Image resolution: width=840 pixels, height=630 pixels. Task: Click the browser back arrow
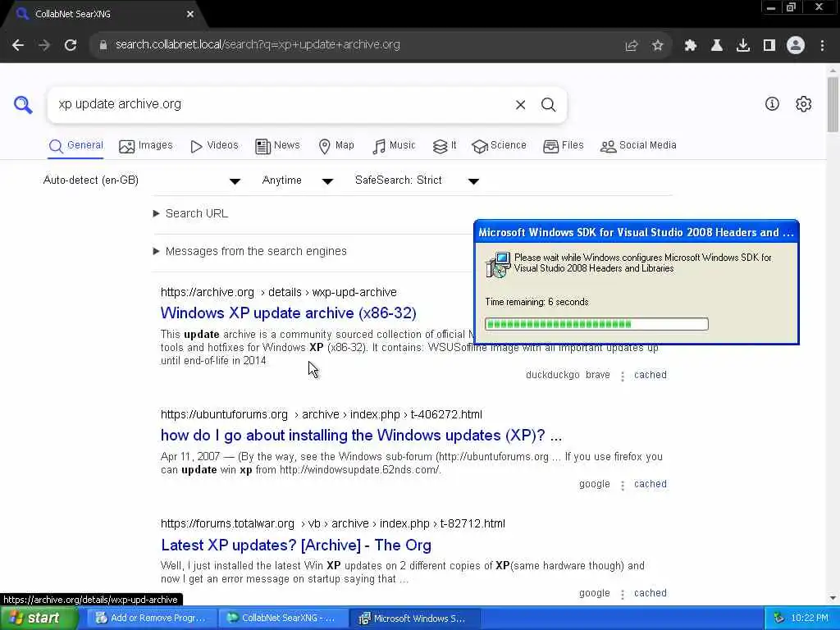coord(18,45)
